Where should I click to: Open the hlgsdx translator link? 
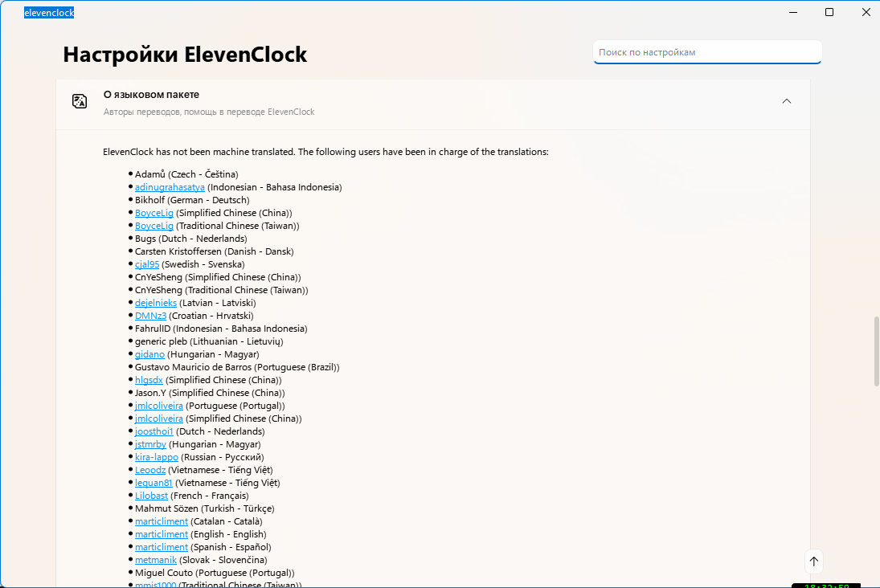pos(149,381)
